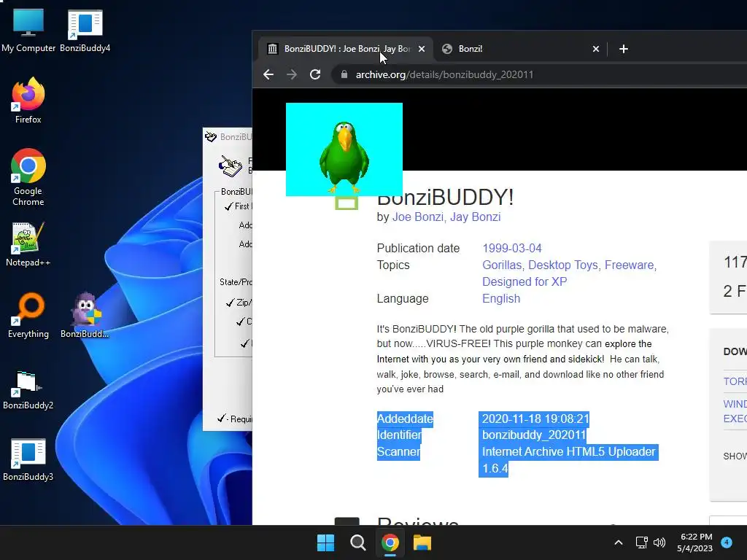This screenshot has width=747, height=560.
Task: Reload the archive.org page
Action: pos(315,74)
